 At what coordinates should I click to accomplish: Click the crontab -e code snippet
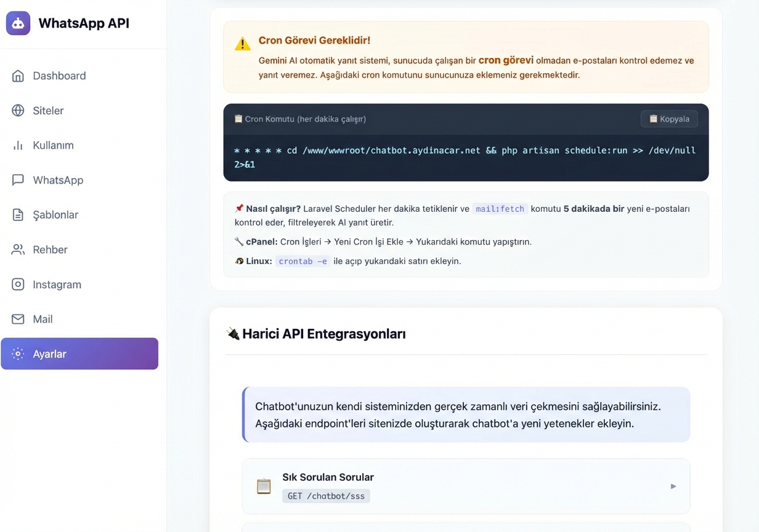coord(302,261)
